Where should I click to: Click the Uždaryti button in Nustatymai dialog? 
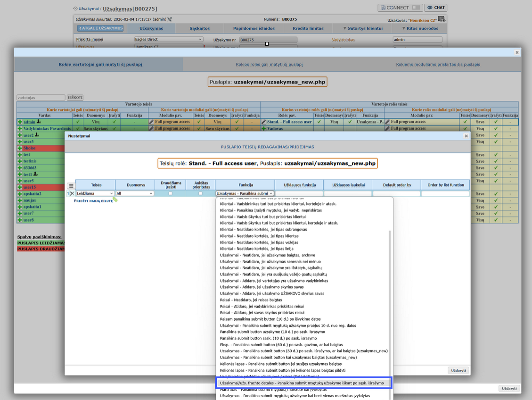pyautogui.click(x=458, y=370)
